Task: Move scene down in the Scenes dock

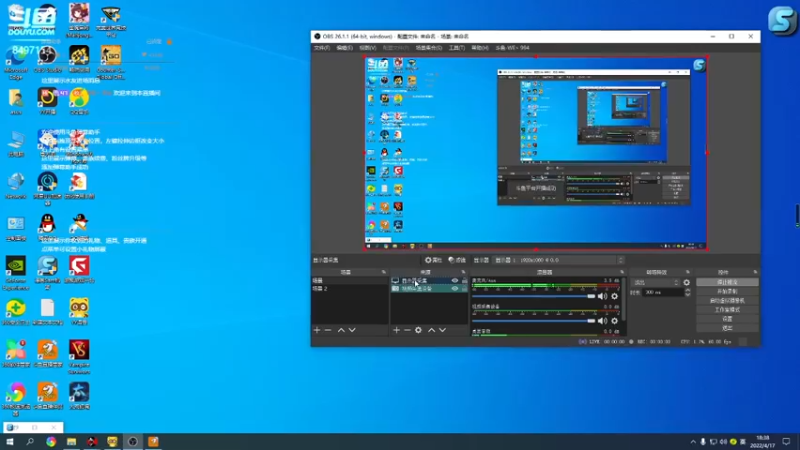Action: [x=352, y=330]
